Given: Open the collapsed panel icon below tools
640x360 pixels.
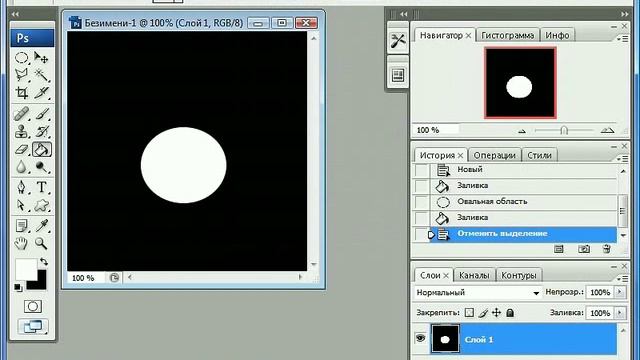Looking at the screenshot, I should [x=398, y=76].
